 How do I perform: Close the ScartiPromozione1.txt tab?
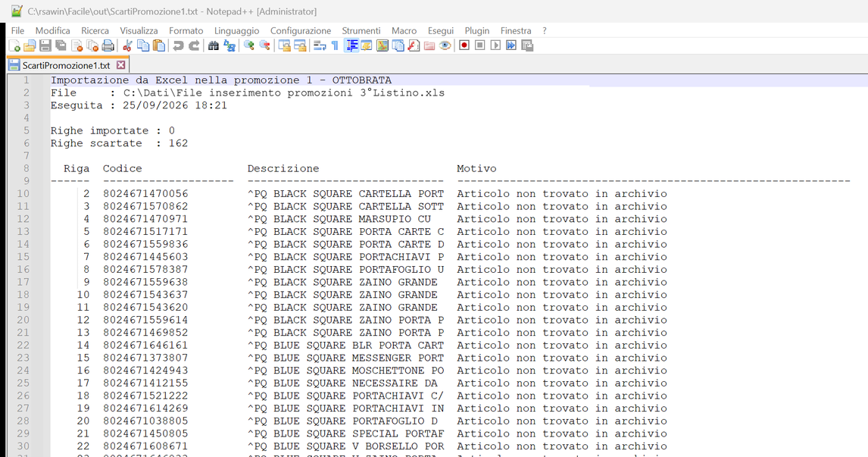pyautogui.click(x=120, y=65)
